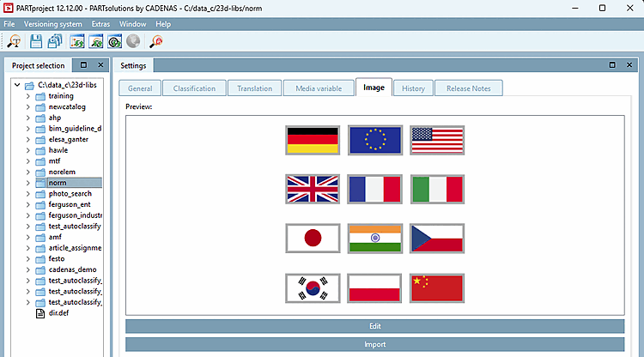Click the Import button
644x357 pixels.
[375, 344]
